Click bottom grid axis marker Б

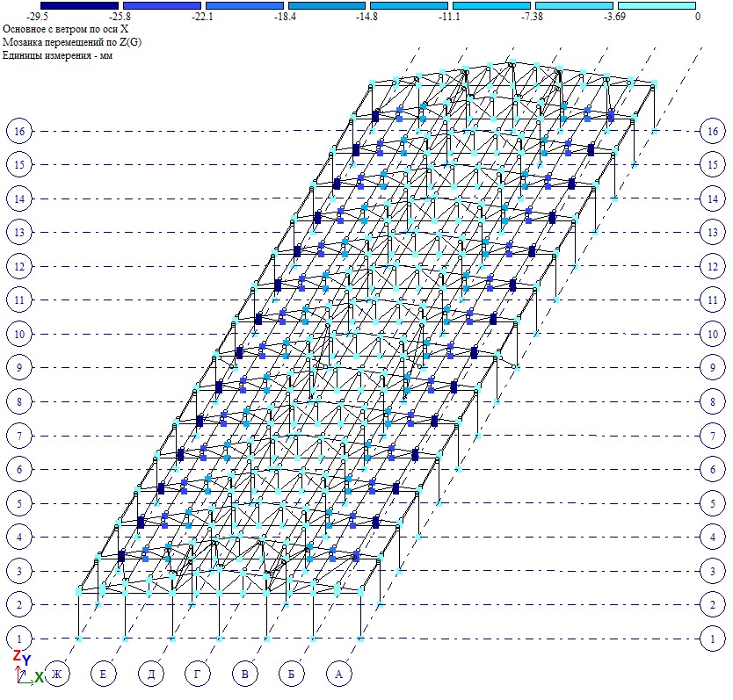(x=292, y=675)
